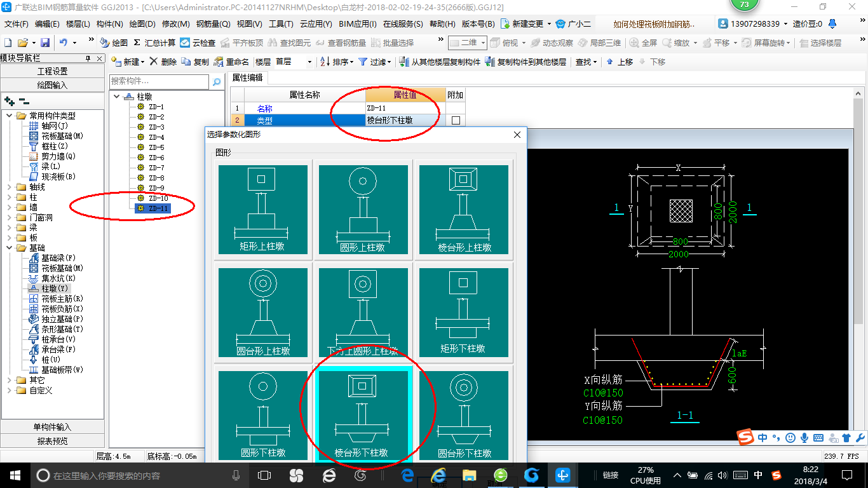Image resolution: width=868 pixels, height=488 pixels.
Task: Click 复制构件到其他楼层 button
Action: (526, 62)
